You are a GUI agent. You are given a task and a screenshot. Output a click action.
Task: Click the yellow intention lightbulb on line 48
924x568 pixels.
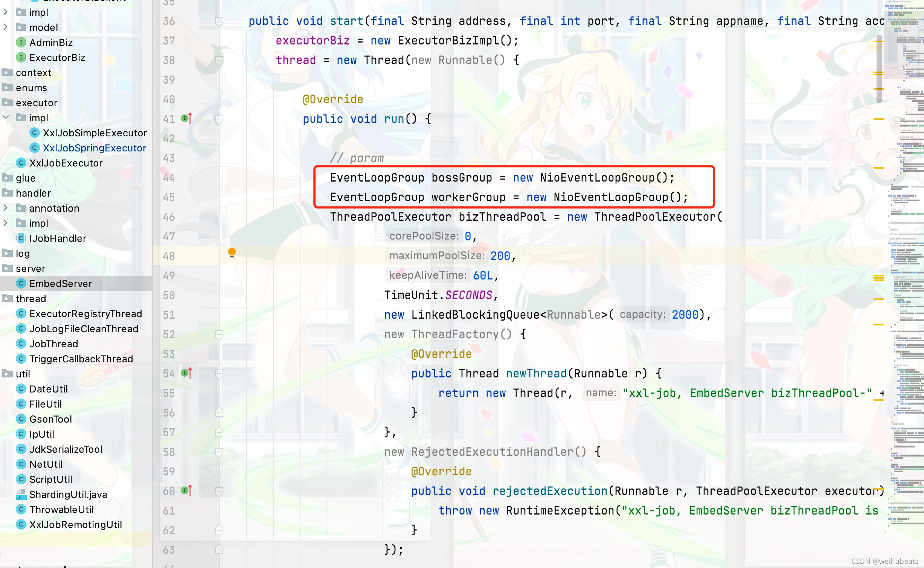coord(232,253)
